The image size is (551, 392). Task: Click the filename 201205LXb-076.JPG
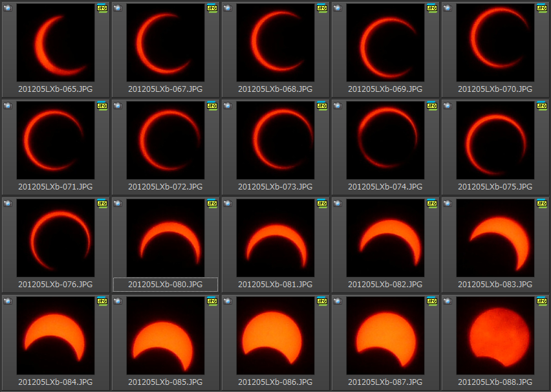56,285
